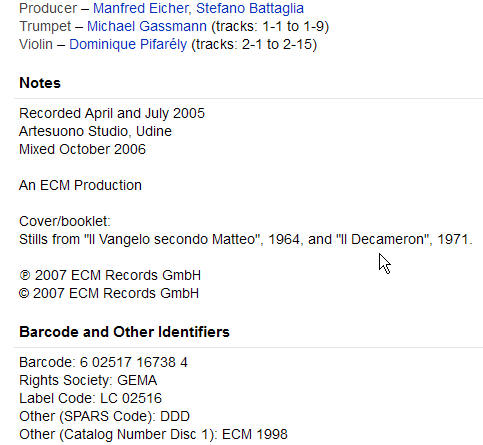
Task: Click the Barcode and Other Identifiers heading
Action: 124,332
